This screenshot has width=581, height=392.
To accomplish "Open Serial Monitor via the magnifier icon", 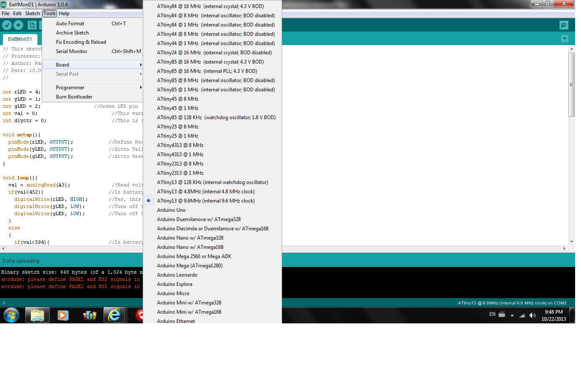I will tap(564, 25).
